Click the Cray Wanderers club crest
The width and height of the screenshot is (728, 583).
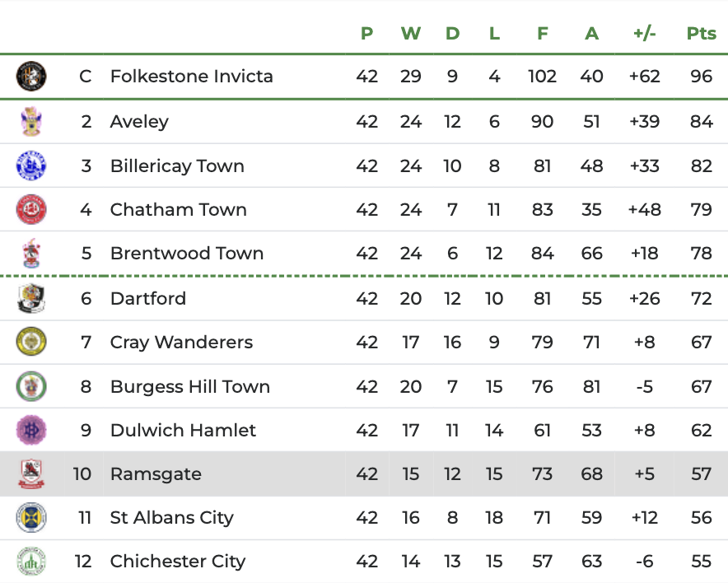(x=31, y=342)
